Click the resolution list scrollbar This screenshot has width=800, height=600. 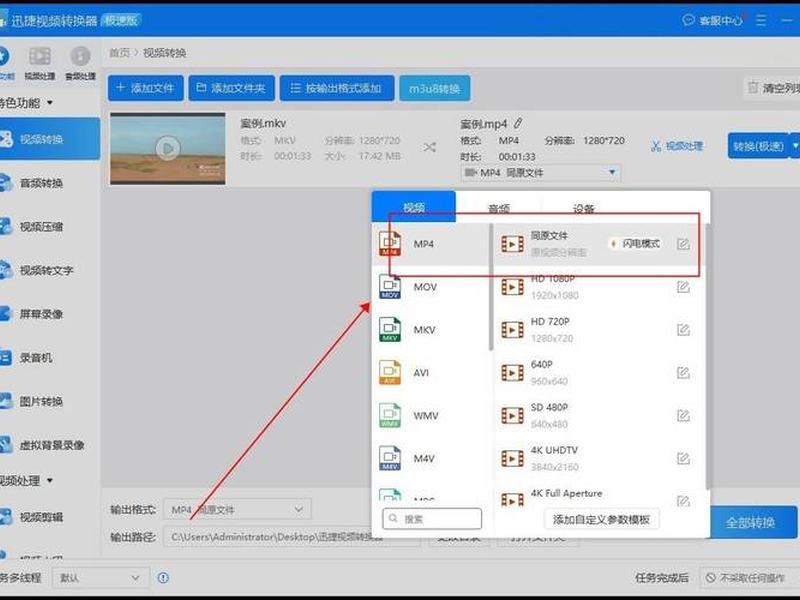[707, 356]
